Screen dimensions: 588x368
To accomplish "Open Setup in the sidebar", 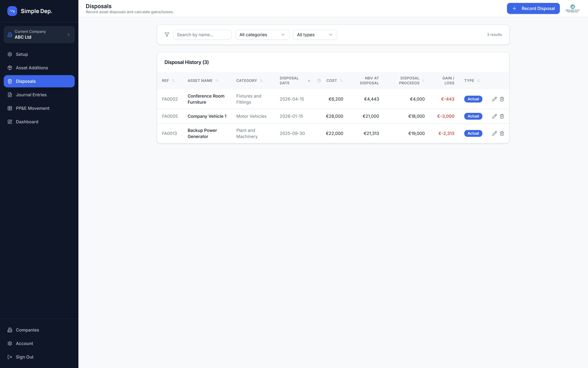I will point(39,54).
